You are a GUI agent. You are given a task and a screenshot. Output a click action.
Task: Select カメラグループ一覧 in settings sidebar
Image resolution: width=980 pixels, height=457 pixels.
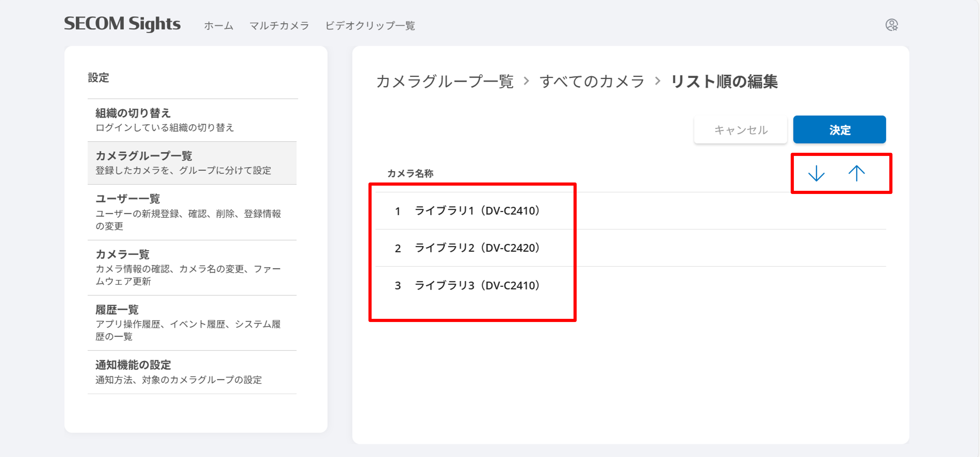tap(192, 163)
